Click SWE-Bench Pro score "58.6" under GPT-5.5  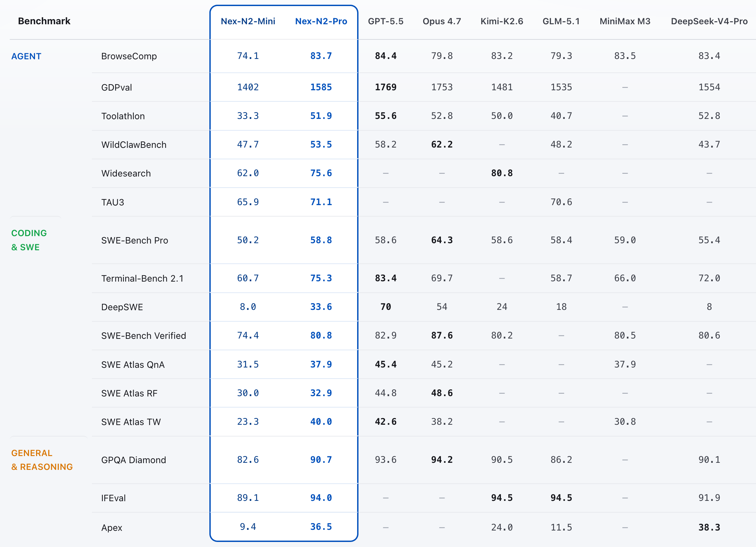[386, 240]
